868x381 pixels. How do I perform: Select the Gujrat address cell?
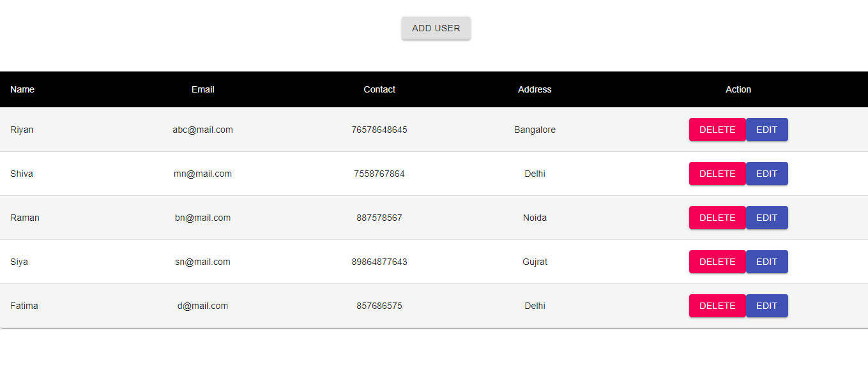(535, 262)
